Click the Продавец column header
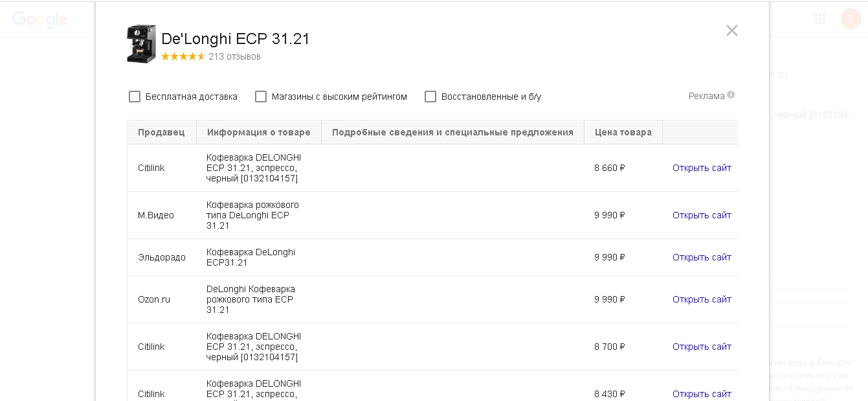 point(161,132)
